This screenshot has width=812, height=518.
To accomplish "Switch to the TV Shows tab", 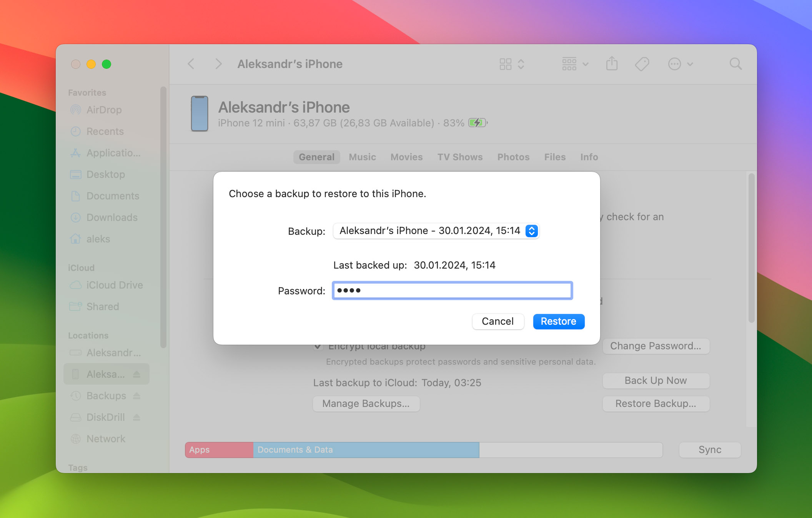I will pyautogui.click(x=460, y=157).
